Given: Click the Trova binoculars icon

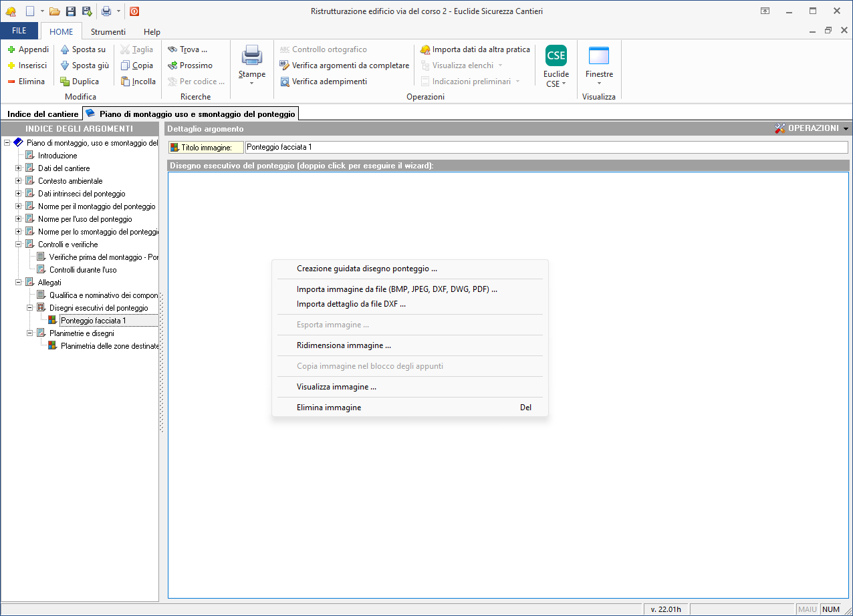Looking at the screenshot, I should pyautogui.click(x=172, y=49).
